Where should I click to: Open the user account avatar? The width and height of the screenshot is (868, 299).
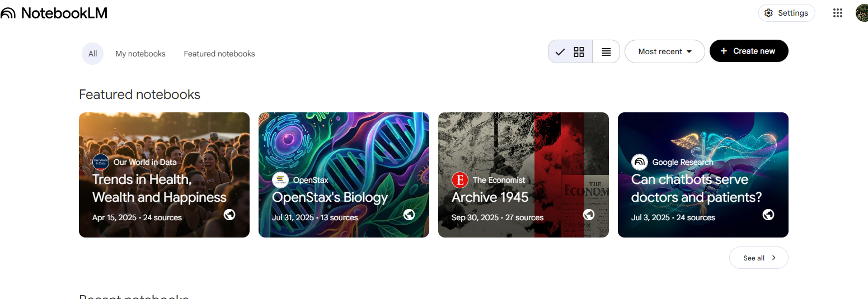click(x=862, y=13)
